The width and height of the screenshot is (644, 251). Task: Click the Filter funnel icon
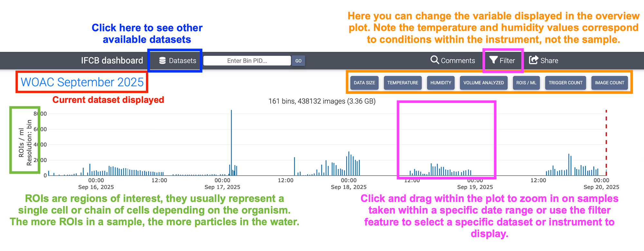tap(493, 60)
